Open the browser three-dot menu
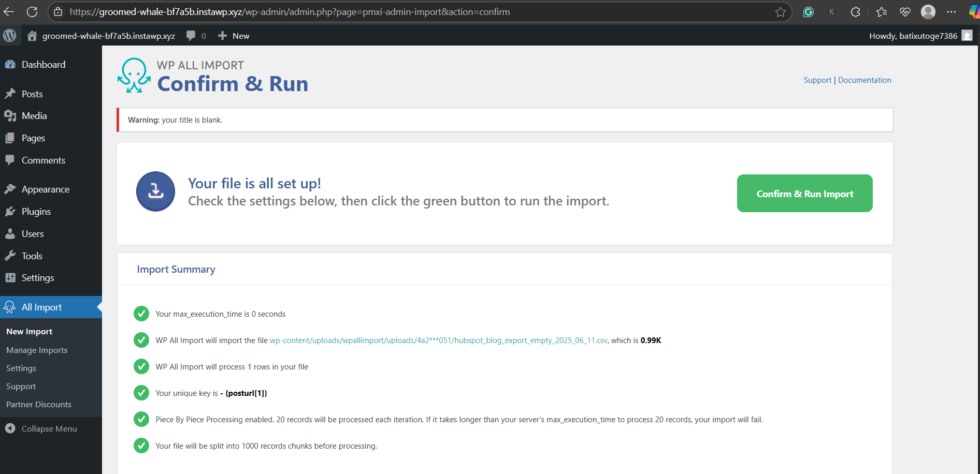This screenshot has width=980, height=474. 952,11
